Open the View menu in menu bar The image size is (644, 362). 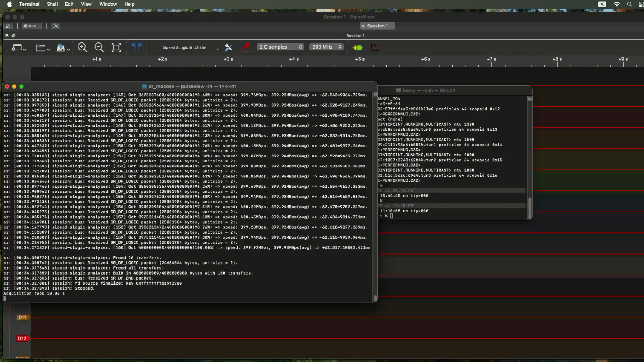point(86,4)
